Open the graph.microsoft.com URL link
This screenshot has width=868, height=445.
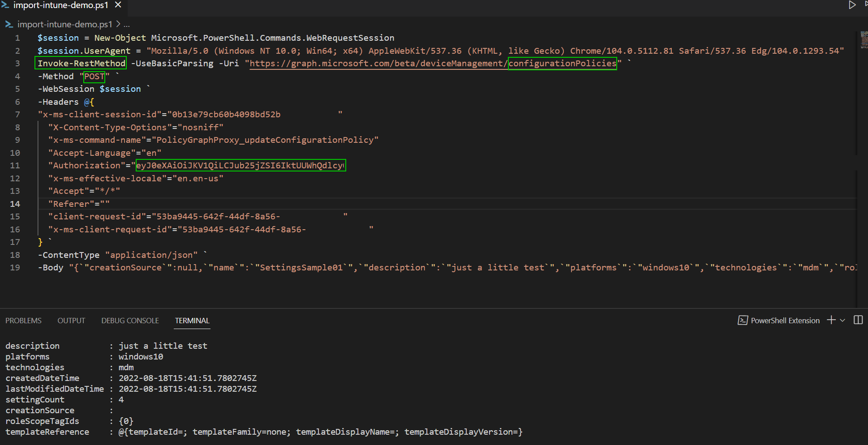[433, 64]
